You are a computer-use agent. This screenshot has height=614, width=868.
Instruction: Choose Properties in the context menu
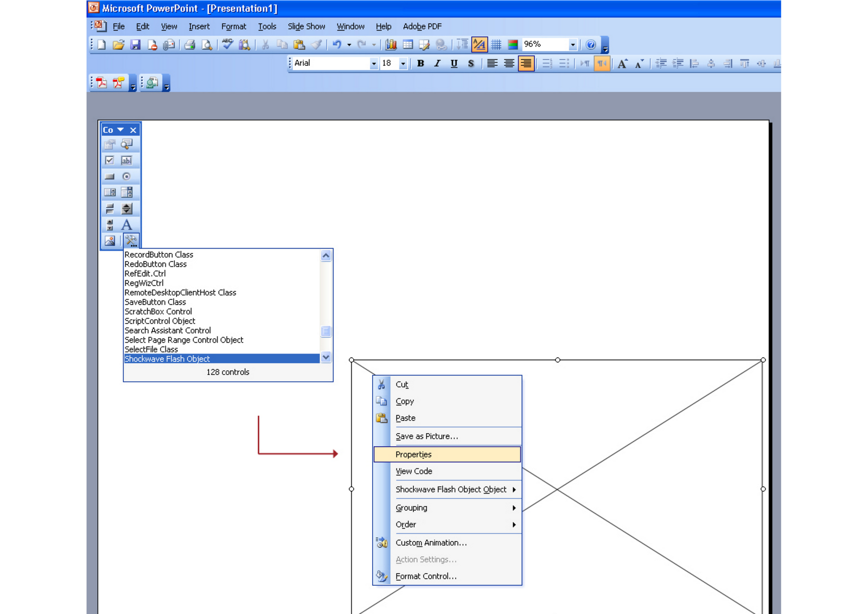coord(447,454)
